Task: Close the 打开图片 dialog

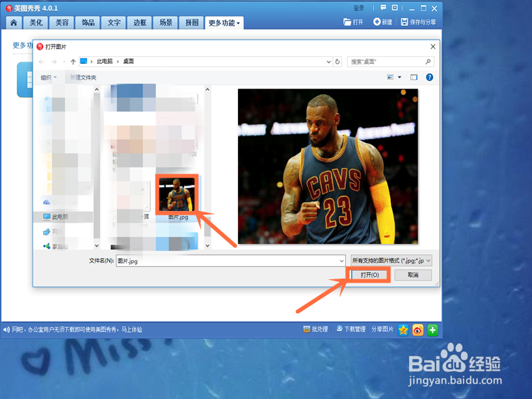Action: pyautogui.click(x=433, y=47)
